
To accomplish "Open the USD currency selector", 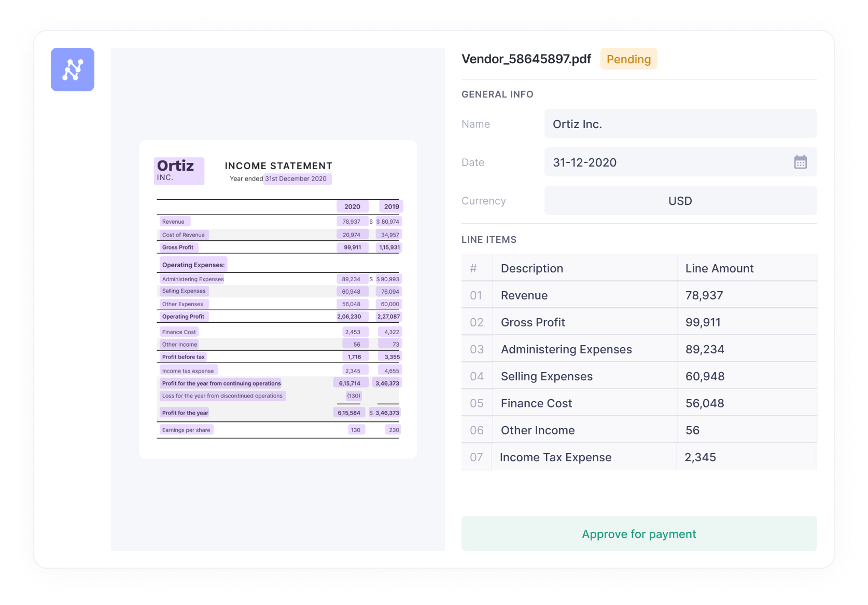I will (x=680, y=201).
